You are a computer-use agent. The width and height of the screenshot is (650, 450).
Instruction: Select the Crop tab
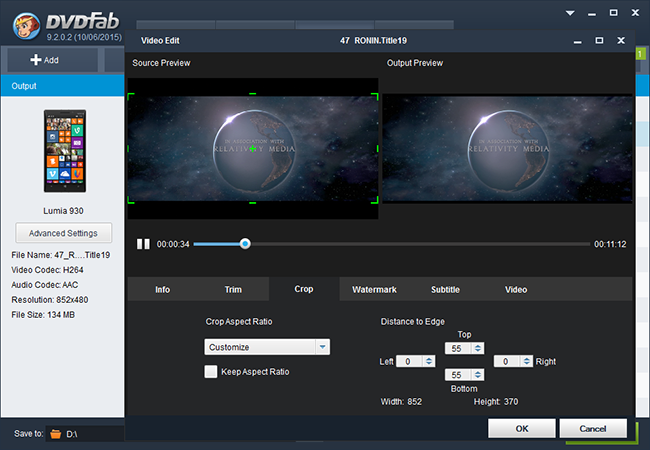click(304, 289)
